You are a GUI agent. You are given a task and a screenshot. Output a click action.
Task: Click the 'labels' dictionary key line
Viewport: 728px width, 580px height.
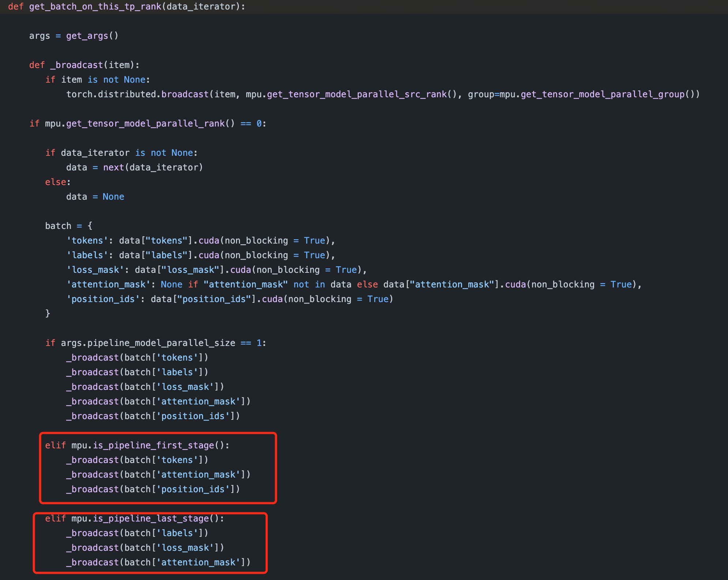(201, 255)
